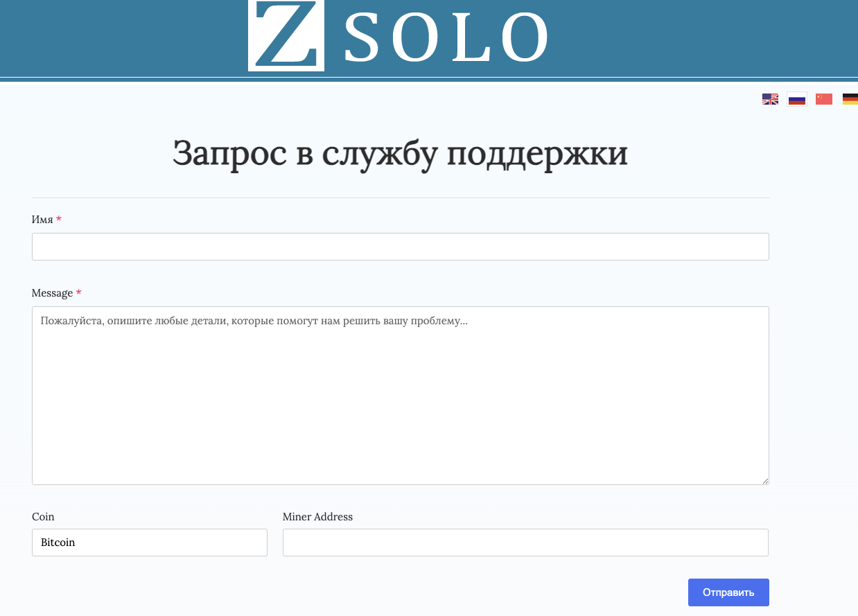Screen dimensions: 858x616
Task: Select the Russian flag language
Action: click(x=797, y=99)
